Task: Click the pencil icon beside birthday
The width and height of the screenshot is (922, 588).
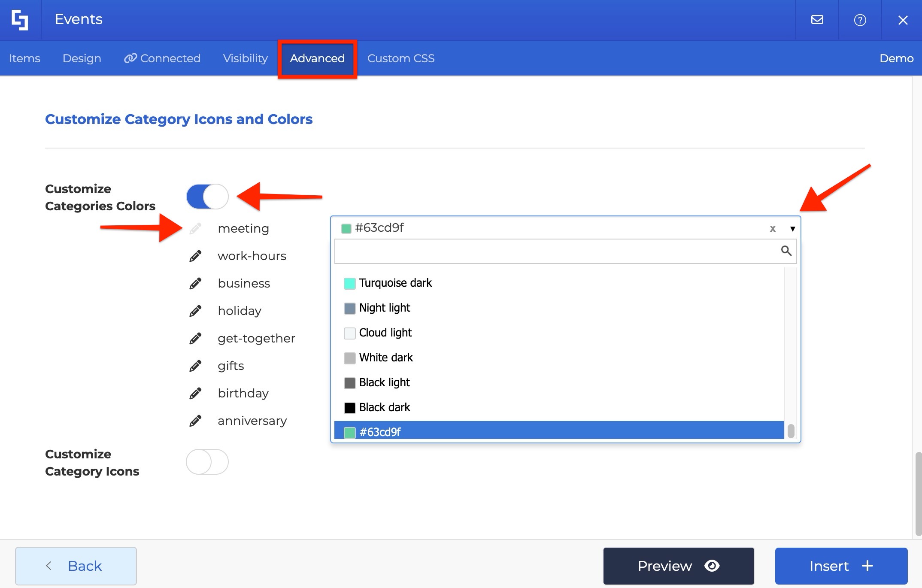Action: [x=195, y=394]
